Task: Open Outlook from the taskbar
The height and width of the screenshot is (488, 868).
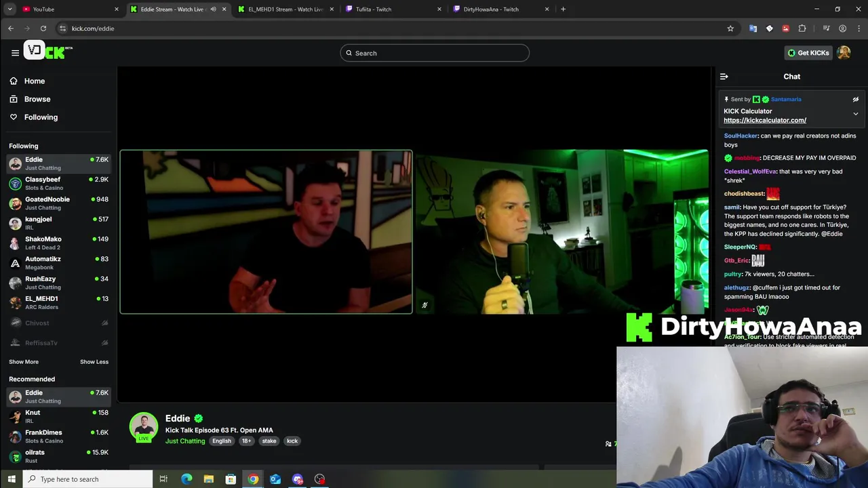Action: (275, 479)
